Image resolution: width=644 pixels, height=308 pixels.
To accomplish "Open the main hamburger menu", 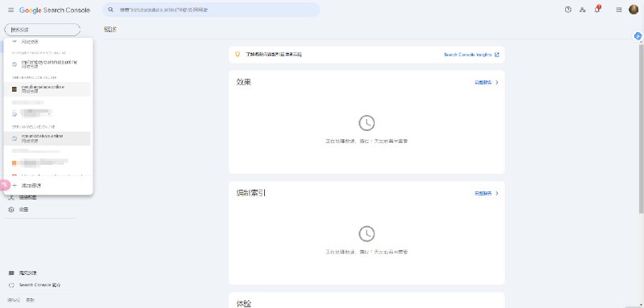I will [10, 10].
